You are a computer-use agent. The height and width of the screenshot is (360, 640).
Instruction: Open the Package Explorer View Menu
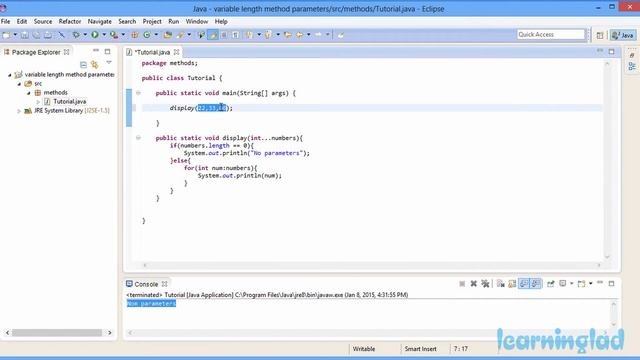tap(109, 63)
